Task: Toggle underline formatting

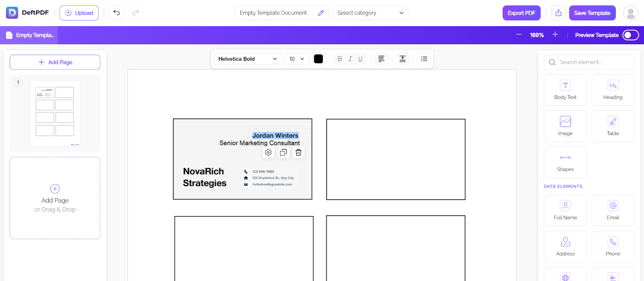Action: 360,59
